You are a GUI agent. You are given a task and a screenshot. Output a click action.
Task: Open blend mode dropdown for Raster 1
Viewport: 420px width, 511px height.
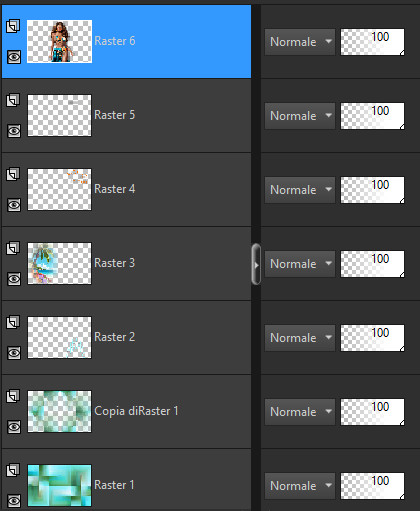(x=300, y=486)
